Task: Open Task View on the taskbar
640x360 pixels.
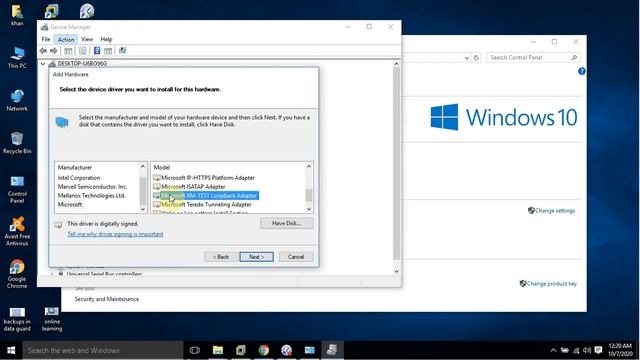Action: (195, 350)
